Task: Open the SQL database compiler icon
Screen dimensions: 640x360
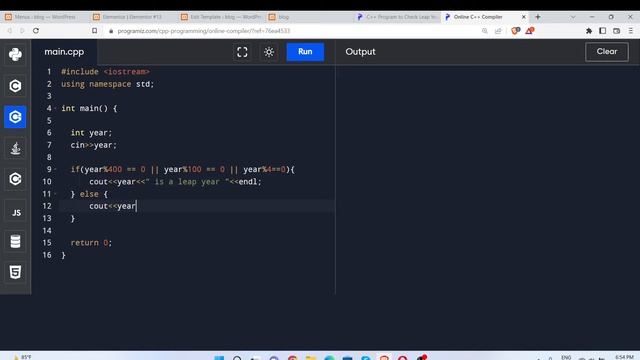Action: click(x=15, y=241)
